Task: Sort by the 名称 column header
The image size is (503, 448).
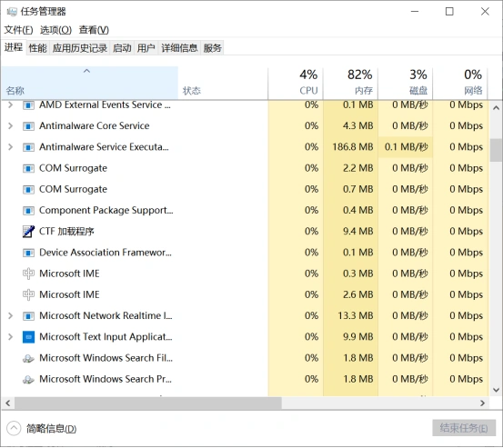Action: coord(90,83)
